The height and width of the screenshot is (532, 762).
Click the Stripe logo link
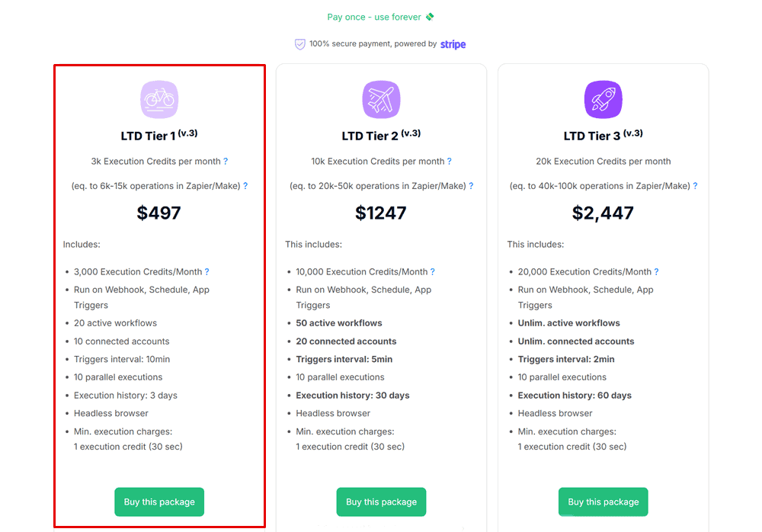coord(453,44)
